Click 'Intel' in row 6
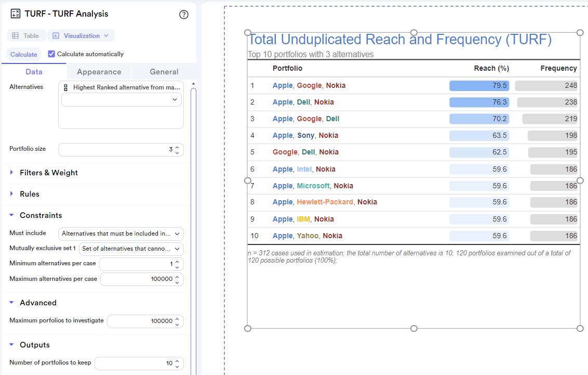The width and height of the screenshot is (588, 375). tap(304, 169)
